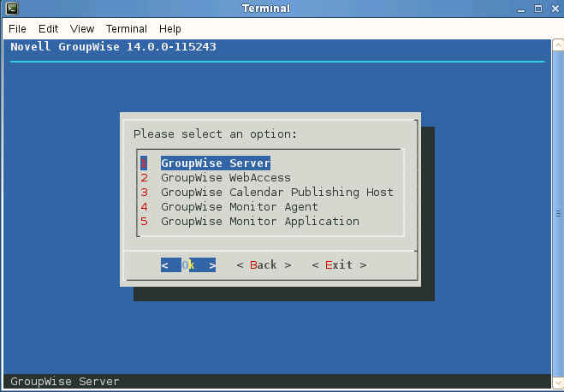
Task: Close the Terminal window
Action: (555, 9)
